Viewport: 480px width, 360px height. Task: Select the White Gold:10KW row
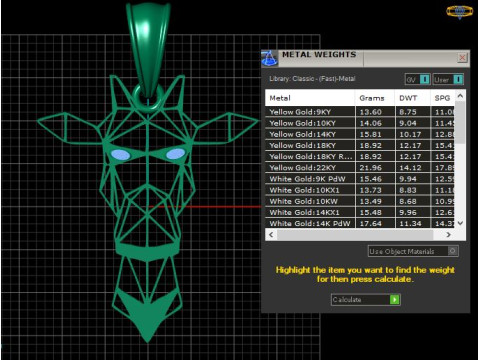360,201
